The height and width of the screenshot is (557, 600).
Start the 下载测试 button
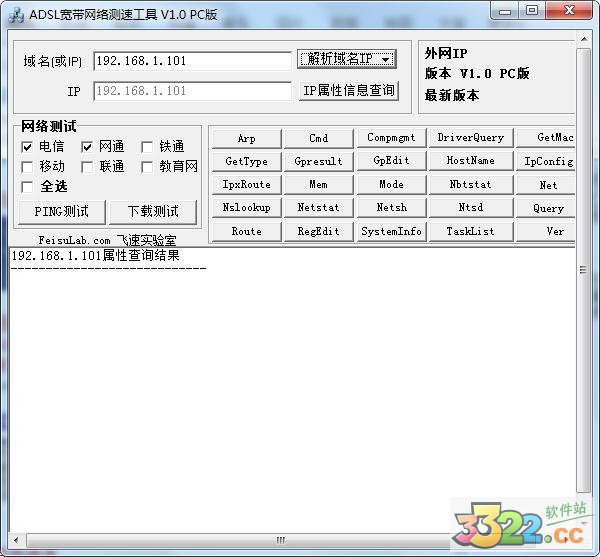(x=153, y=212)
